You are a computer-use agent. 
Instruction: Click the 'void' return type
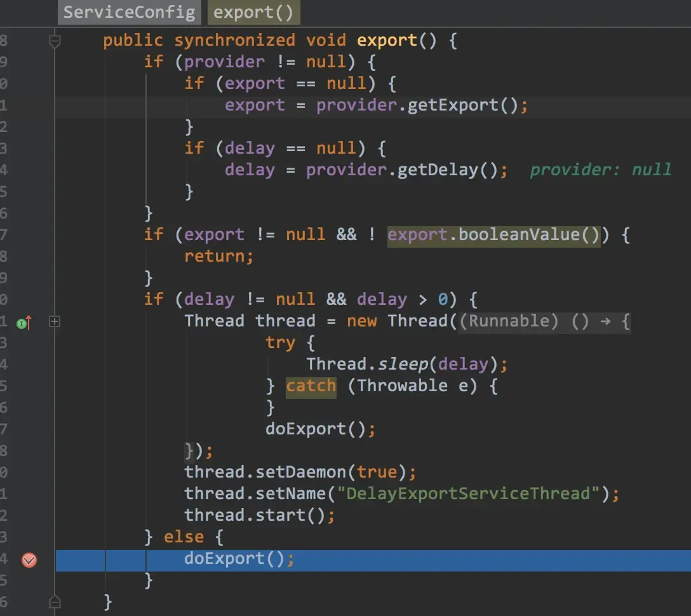point(326,41)
